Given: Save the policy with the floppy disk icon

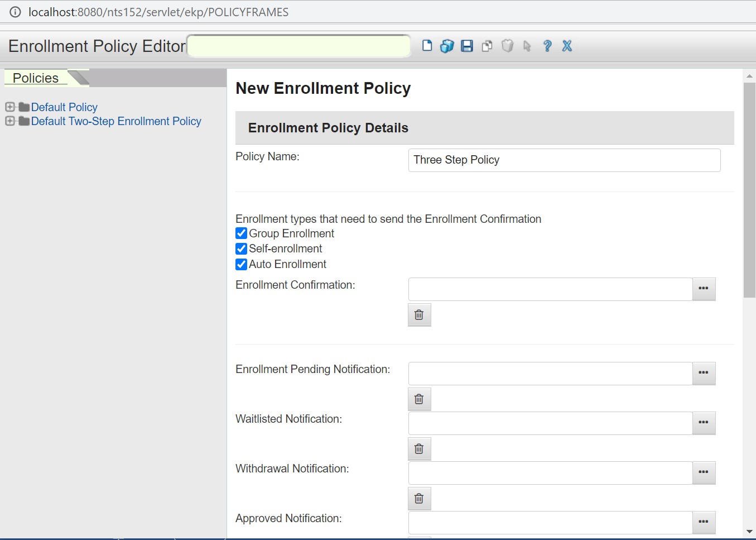Looking at the screenshot, I should tap(467, 46).
